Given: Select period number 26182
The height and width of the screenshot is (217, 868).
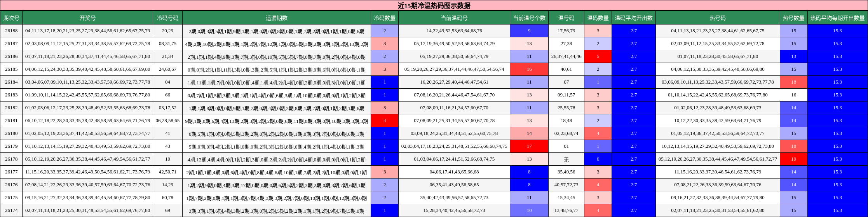Looking at the screenshot, I should 11,108.
